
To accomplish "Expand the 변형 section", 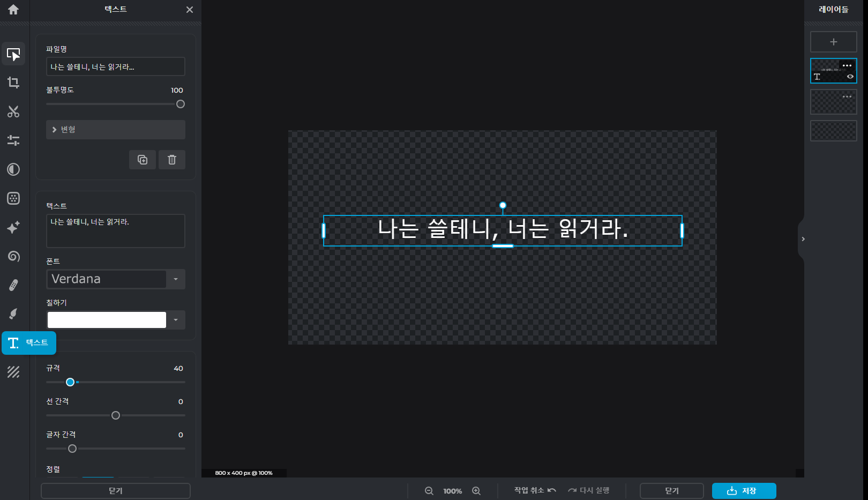I will coord(116,130).
